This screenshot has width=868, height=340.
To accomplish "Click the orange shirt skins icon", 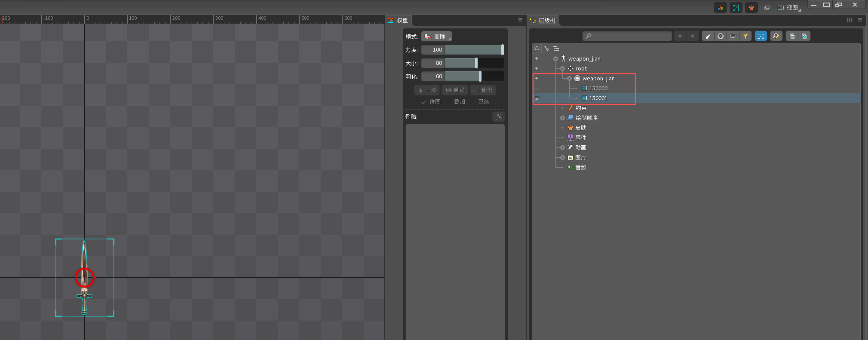I will (751, 8).
